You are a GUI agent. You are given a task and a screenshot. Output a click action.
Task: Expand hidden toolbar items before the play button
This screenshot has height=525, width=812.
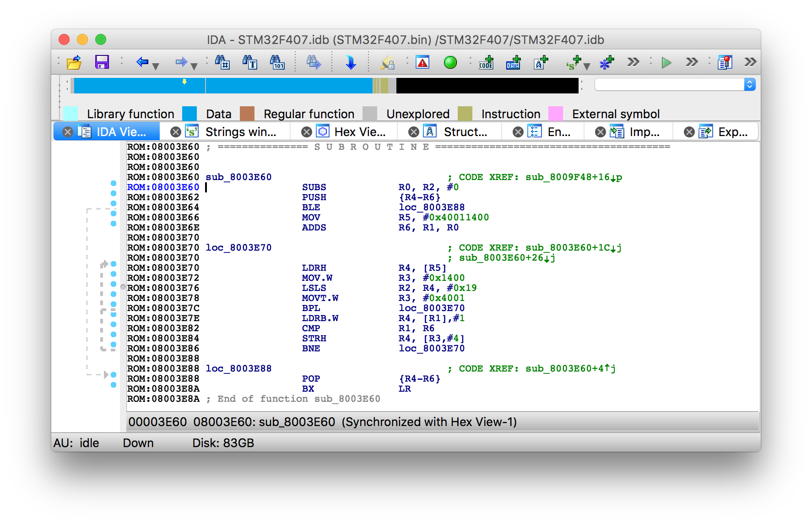[x=633, y=62]
